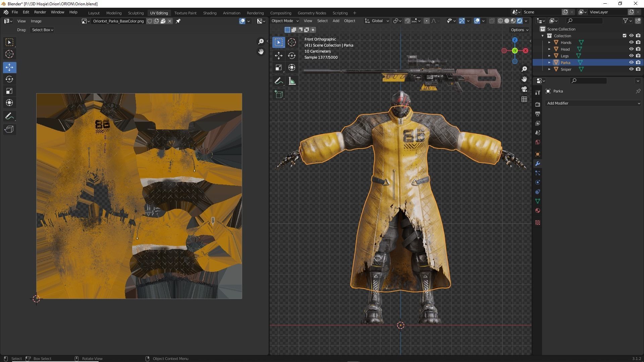Open the Image menu in UV editor
The image size is (644, 362).
click(36, 21)
